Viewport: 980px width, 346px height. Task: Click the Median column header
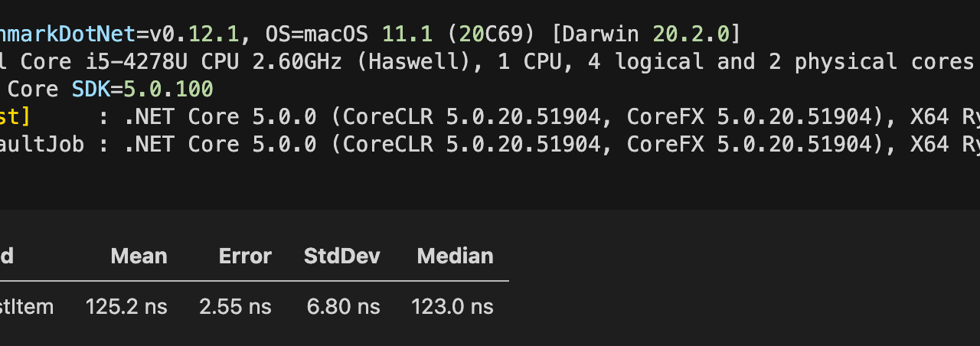click(x=455, y=256)
